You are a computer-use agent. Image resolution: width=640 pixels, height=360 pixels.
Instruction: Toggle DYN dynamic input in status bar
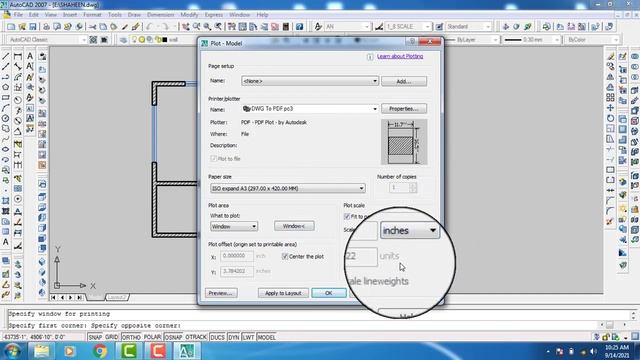(x=233, y=337)
